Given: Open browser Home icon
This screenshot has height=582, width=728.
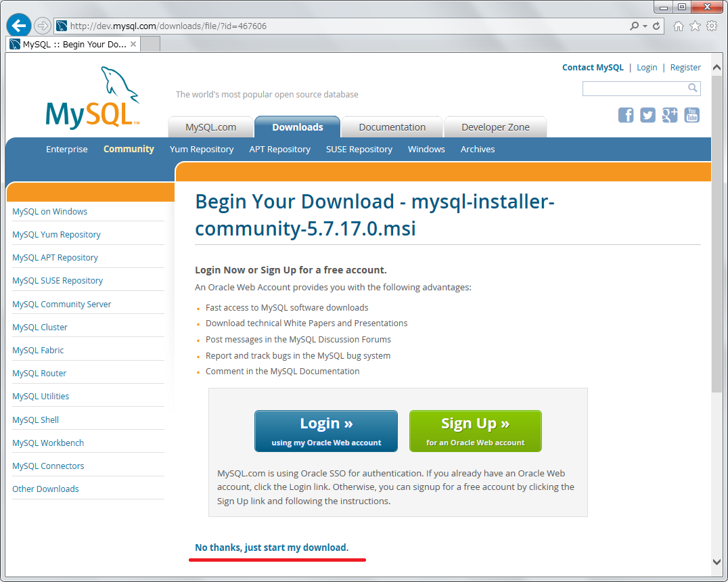Looking at the screenshot, I should [x=678, y=26].
